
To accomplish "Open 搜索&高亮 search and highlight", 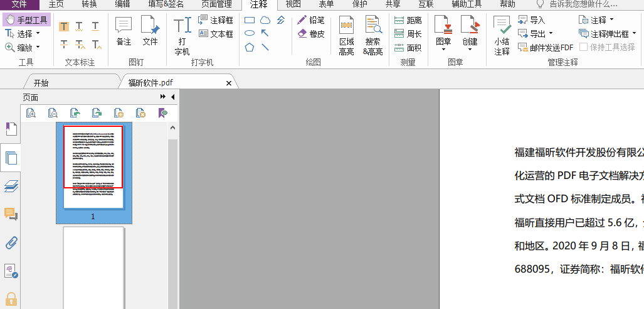I will pos(373,36).
